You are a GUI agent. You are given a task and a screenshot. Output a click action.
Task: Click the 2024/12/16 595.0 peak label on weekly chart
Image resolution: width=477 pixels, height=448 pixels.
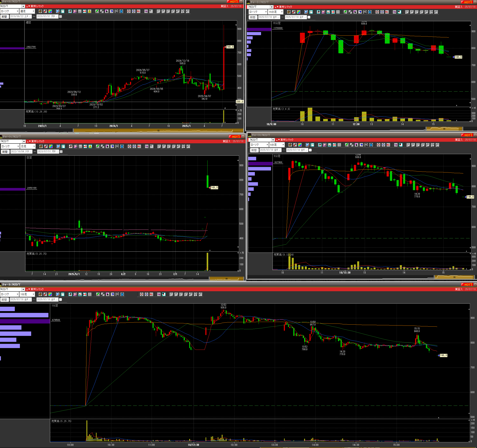(183, 62)
